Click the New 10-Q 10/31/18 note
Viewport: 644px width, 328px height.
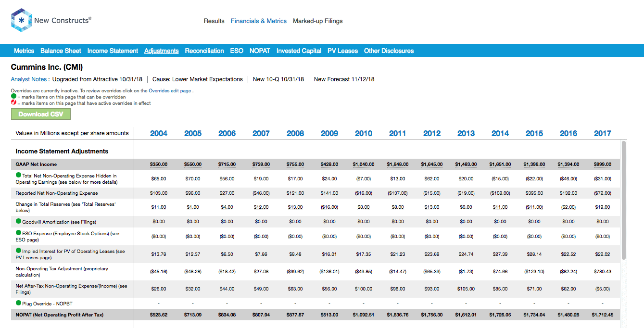pyautogui.click(x=278, y=79)
